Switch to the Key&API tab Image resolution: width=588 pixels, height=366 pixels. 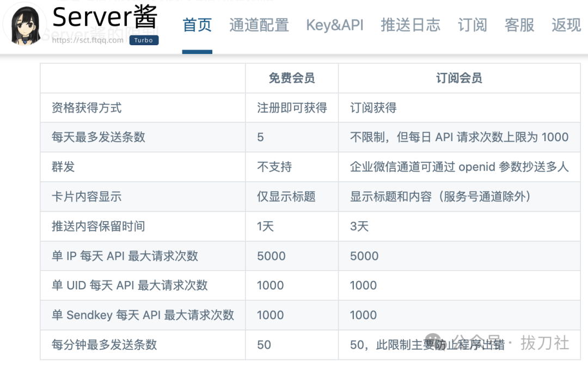(335, 25)
